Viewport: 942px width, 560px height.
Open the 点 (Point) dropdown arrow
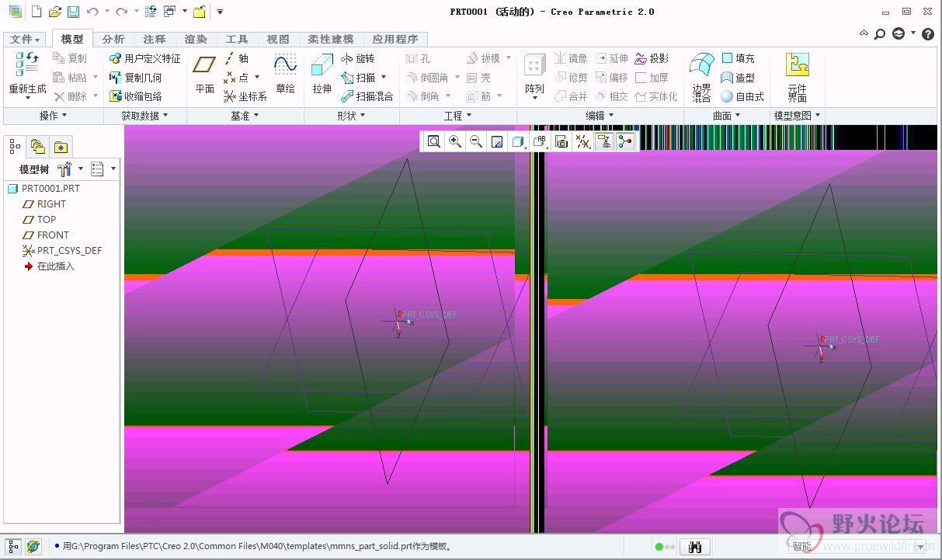coord(257,78)
